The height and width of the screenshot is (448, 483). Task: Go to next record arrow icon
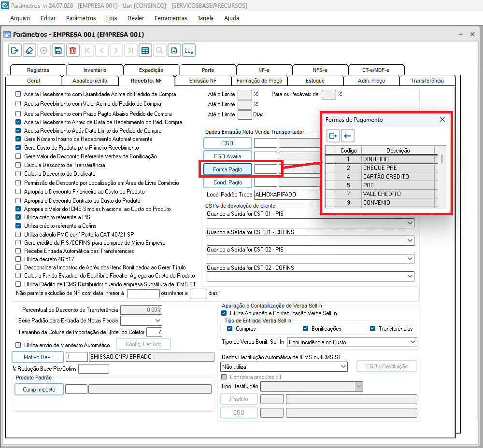click(116, 51)
